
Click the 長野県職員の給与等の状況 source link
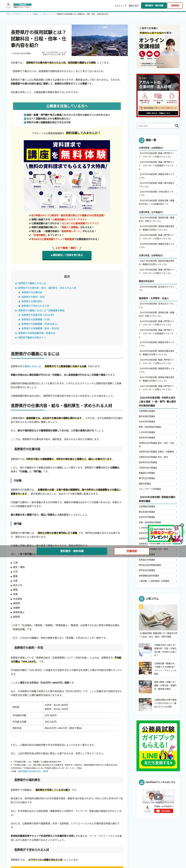[33, 771]
